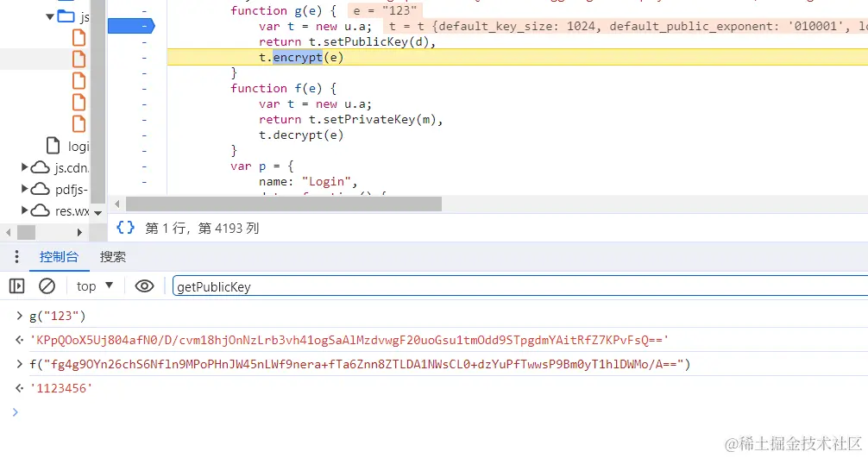Collapse the js folder in file tree
Image resolution: width=868 pixels, height=458 pixels.
[x=50, y=17]
